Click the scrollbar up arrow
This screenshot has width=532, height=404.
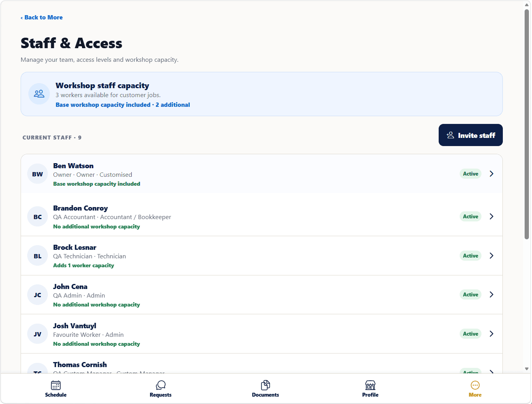(x=527, y=5)
